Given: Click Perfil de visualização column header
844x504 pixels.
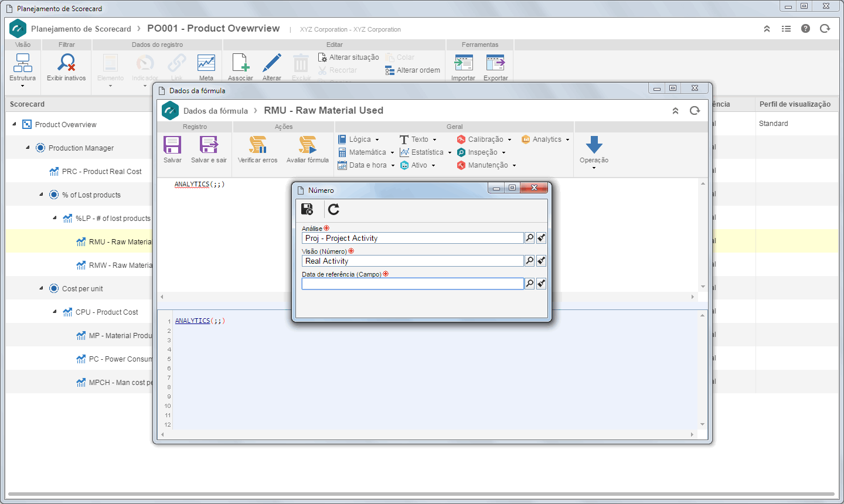Looking at the screenshot, I should pos(797,104).
